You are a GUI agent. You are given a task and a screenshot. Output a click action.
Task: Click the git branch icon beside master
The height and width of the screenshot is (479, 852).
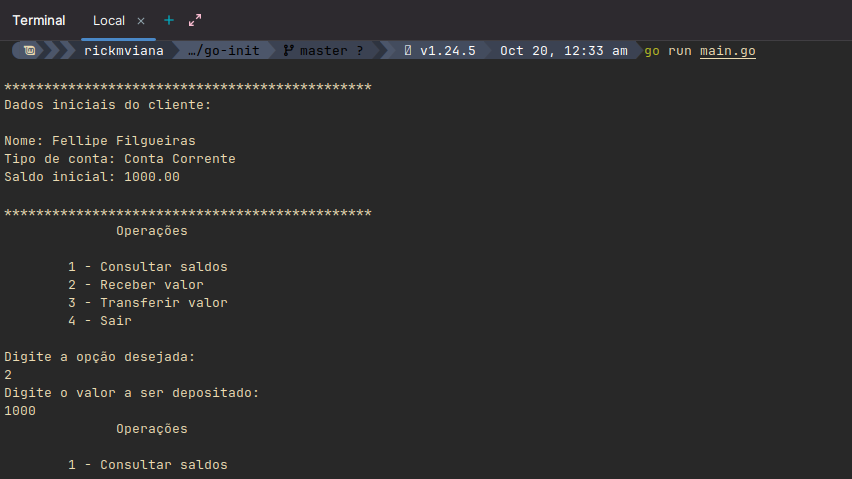tap(288, 50)
